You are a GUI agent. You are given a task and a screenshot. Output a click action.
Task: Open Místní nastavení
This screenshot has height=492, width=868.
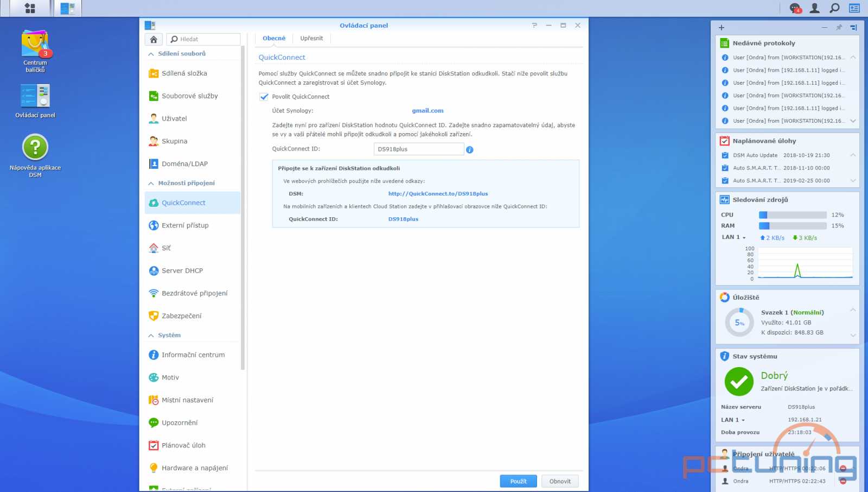(x=193, y=400)
